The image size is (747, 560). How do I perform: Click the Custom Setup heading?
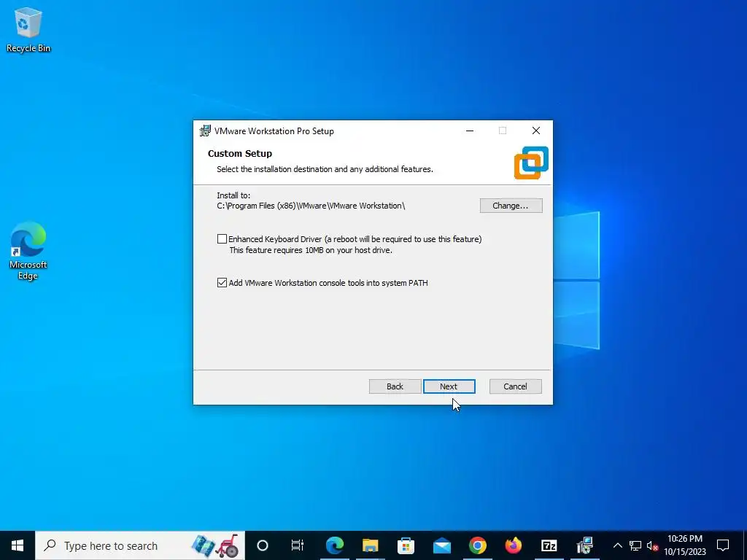click(x=239, y=154)
